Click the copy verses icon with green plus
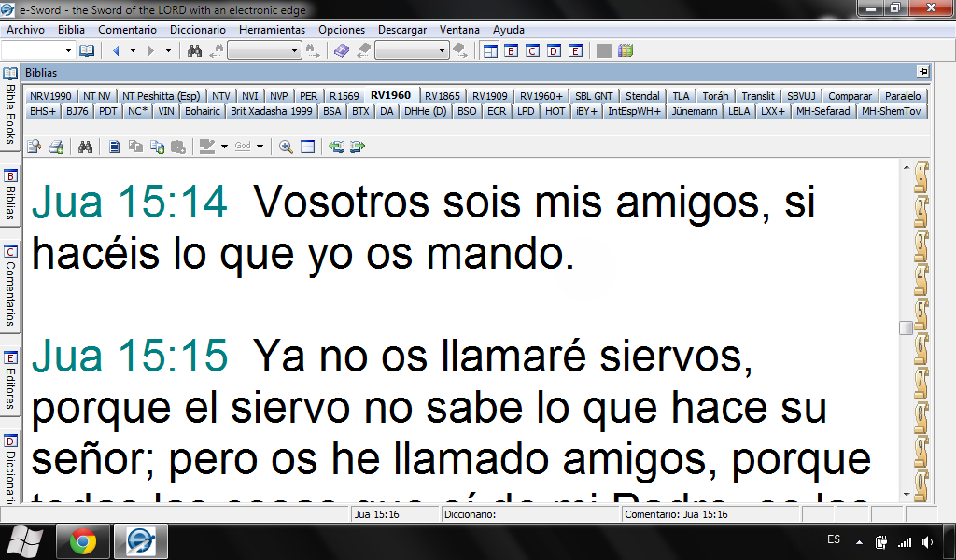 157,147
